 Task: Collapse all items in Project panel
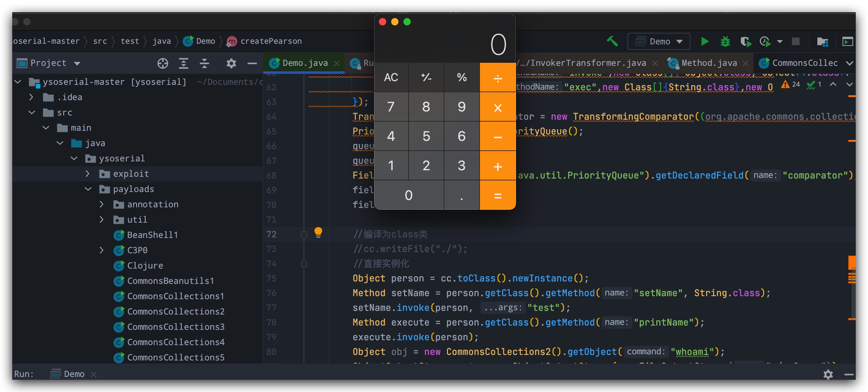click(x=204, y=63)
